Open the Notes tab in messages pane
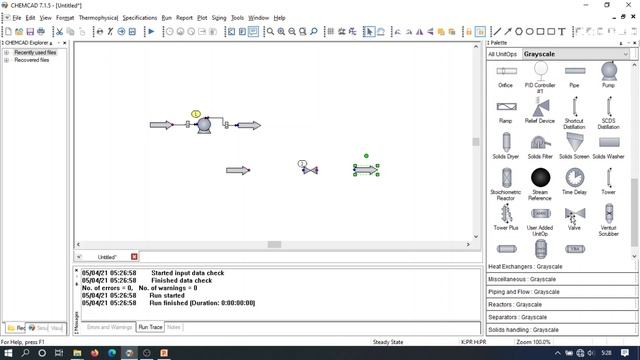 click(x=173, y=327)
